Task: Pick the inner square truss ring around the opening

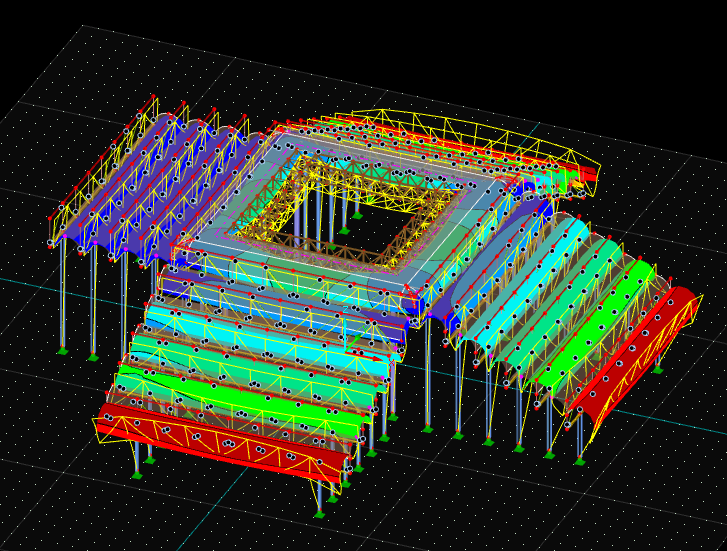Action: click(x=350, y=211)
